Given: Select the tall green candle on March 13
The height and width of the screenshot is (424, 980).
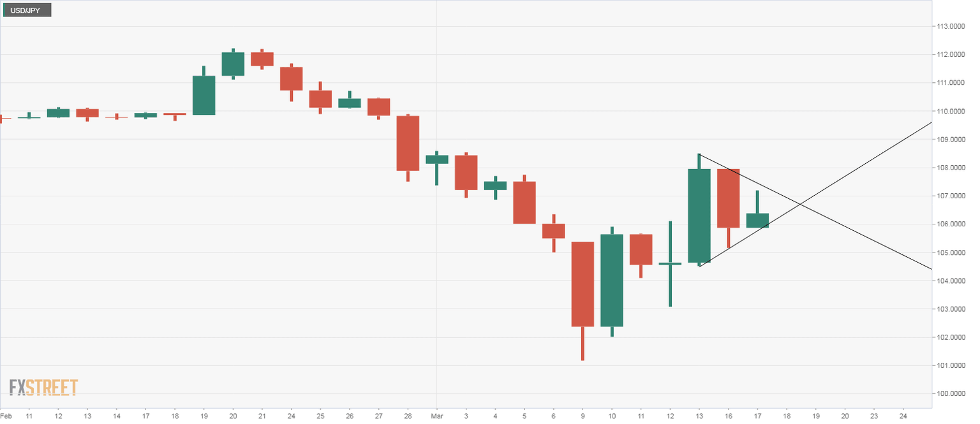Looking at the screenshot, I should [x=699, y=216].
